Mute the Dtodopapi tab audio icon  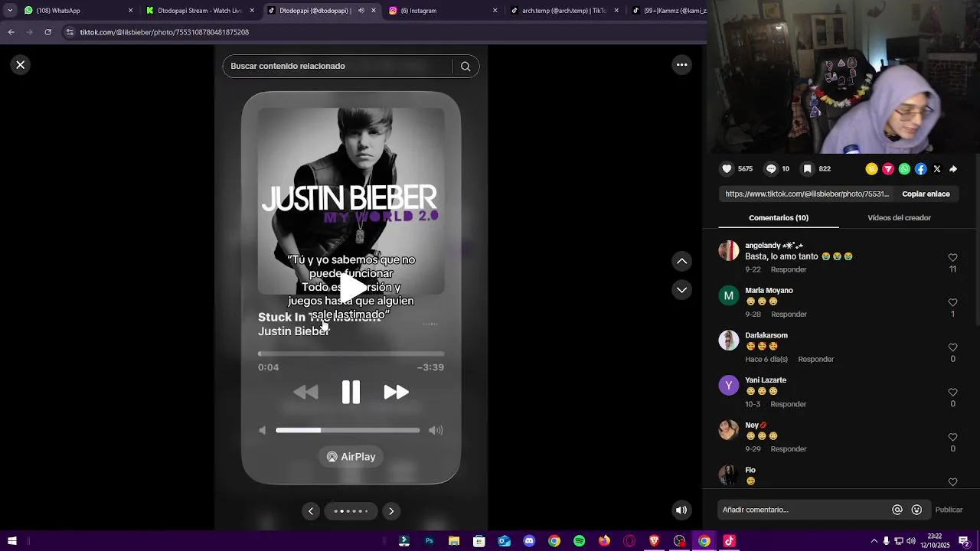tap(361, 11)
